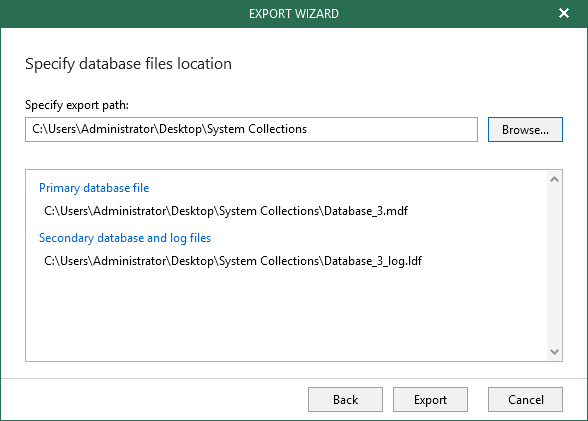Select the Secondary database and log files heading
This screenshot has width=588, height=421.
point(125,238)
